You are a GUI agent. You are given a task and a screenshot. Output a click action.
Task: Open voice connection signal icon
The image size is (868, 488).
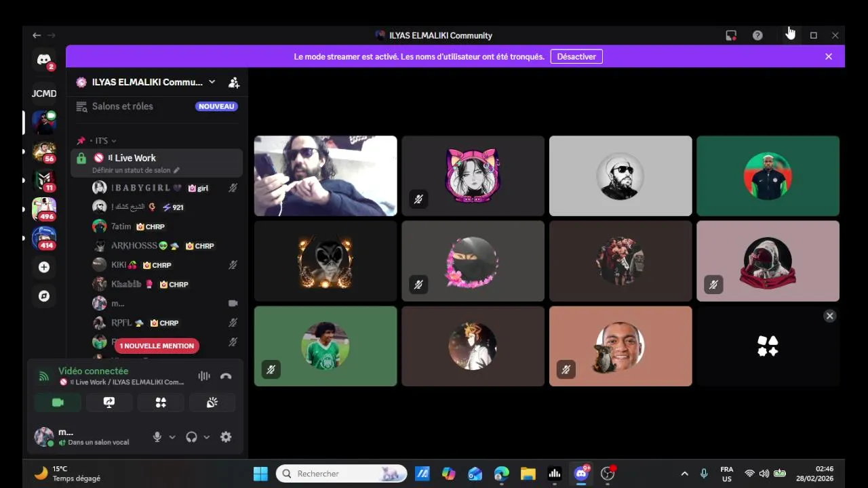(44, 376)
